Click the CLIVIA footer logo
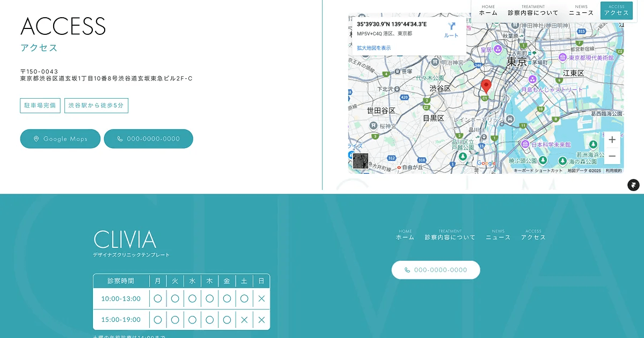 tap(125, 239)
